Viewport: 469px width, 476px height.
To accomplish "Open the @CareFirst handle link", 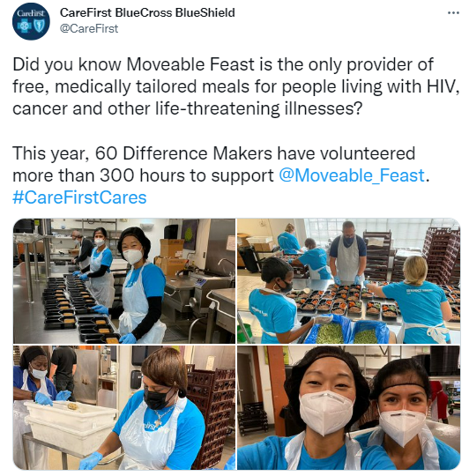I will (x=89, y=29).
